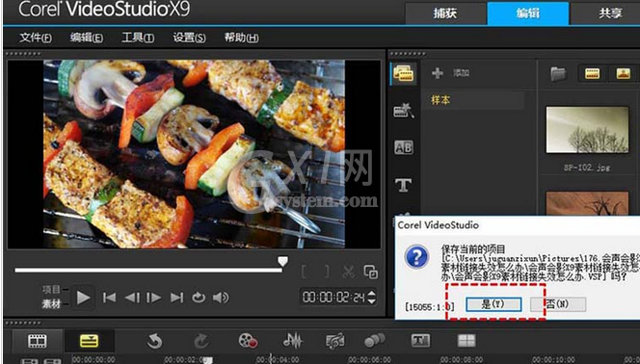Click the question mark dialog icon

pyautogui.click(x=416, y=257)
